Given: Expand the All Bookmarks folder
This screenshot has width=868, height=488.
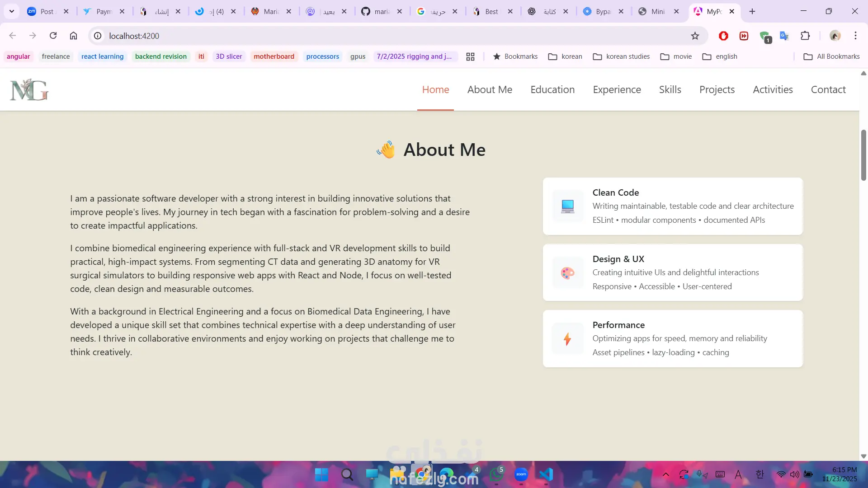Looking at the screenshot, I should coord(831,56).
